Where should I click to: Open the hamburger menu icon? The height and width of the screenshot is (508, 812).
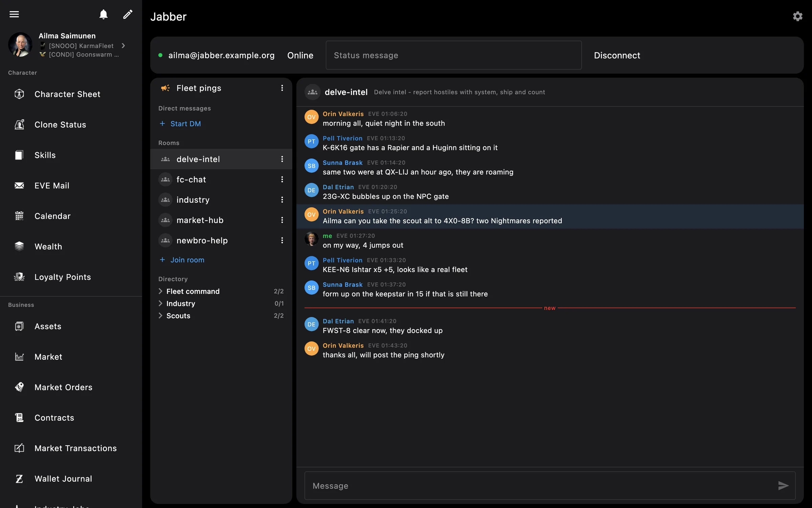click(x=14, y=14)
